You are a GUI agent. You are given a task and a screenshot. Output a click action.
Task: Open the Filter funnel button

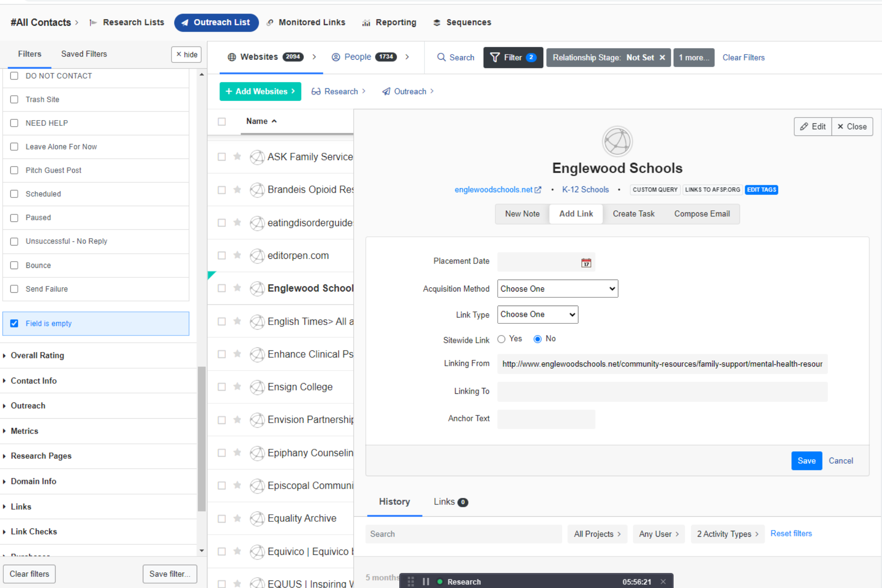pos(513,58)
